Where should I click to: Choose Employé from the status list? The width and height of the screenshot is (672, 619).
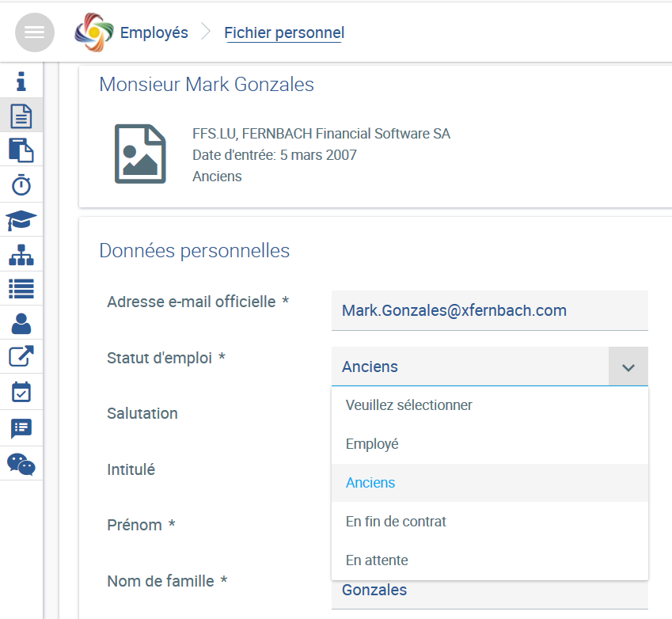(x=490, y=444)
